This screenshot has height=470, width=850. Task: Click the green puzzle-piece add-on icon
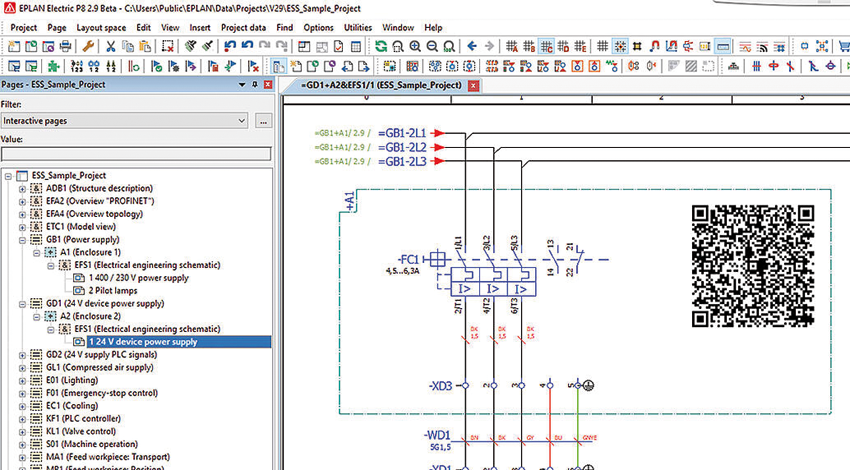(53, 67)
